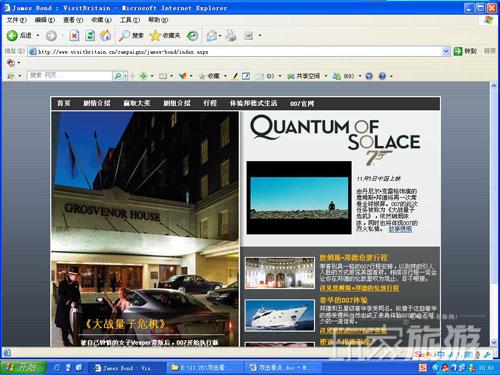Click the Grosvenor House hotel photo

point(145,229)
